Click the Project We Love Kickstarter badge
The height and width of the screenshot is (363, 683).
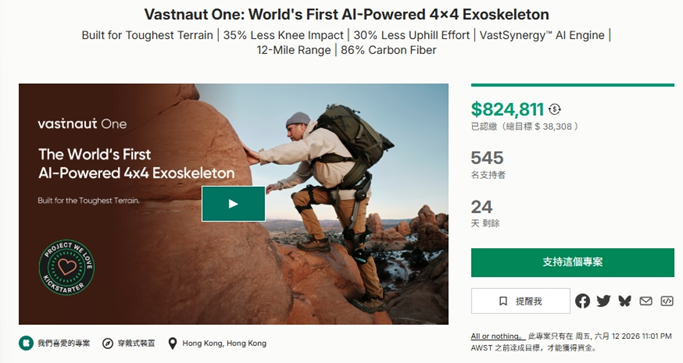[67, 267]
